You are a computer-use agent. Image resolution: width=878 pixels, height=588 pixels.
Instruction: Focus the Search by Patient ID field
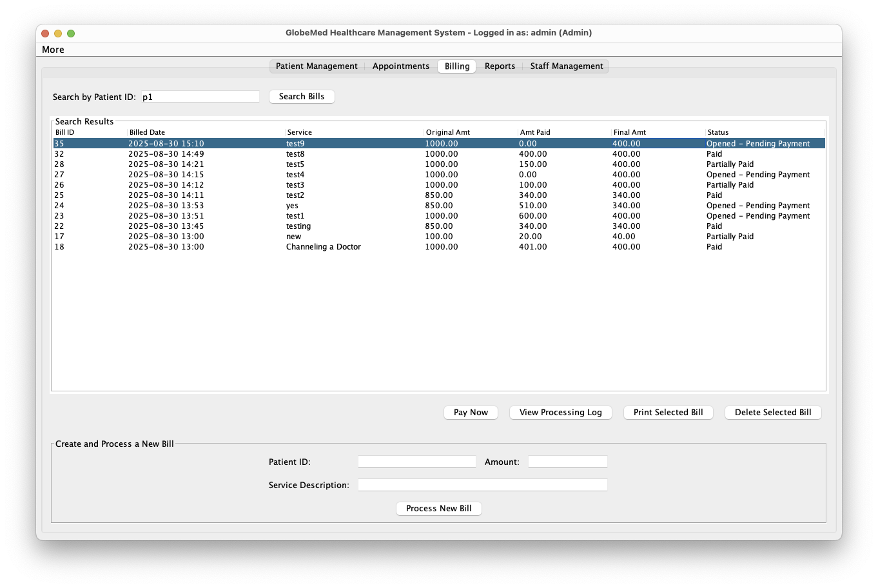pos(200,97)
